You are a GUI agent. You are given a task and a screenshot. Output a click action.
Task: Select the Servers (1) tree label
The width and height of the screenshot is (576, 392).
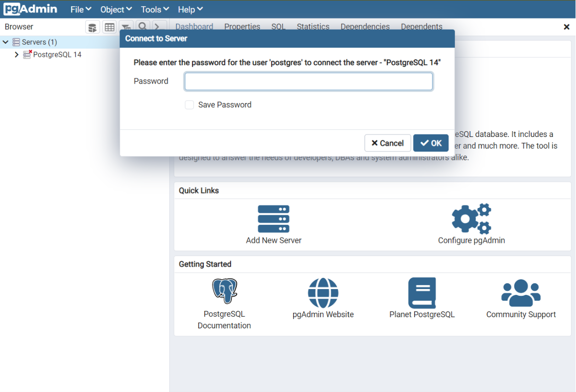click(x=39, y=42)
